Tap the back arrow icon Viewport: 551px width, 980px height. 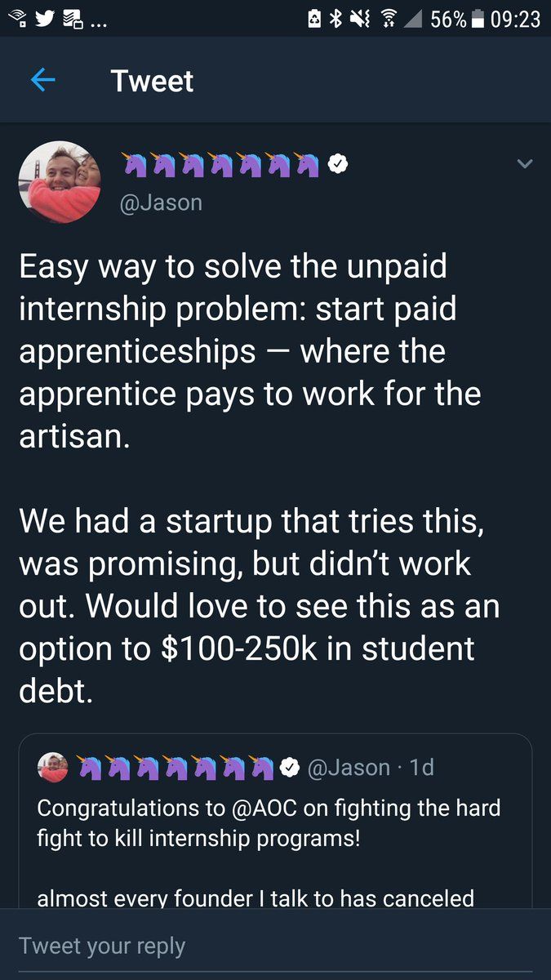[x=42, y=80]
